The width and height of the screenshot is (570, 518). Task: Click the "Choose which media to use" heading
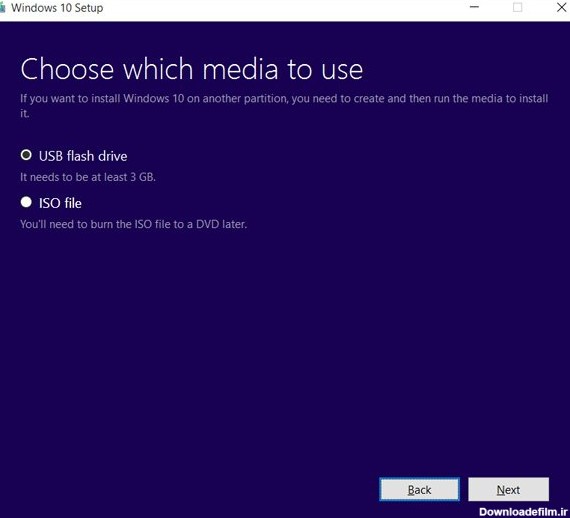point(192,69)
